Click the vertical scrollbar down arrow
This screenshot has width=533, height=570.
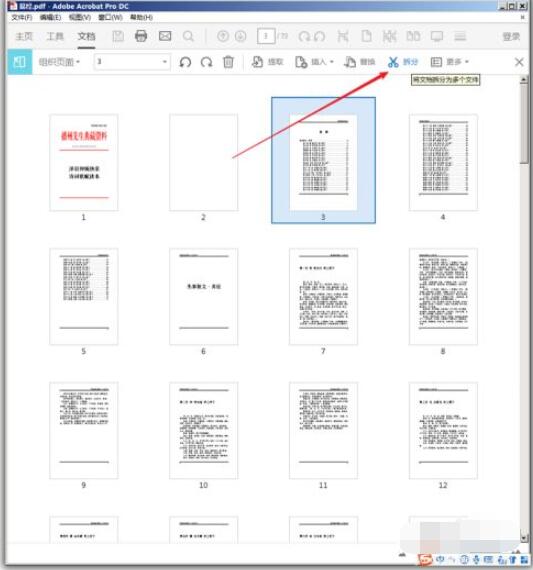[x=524, y=538]
